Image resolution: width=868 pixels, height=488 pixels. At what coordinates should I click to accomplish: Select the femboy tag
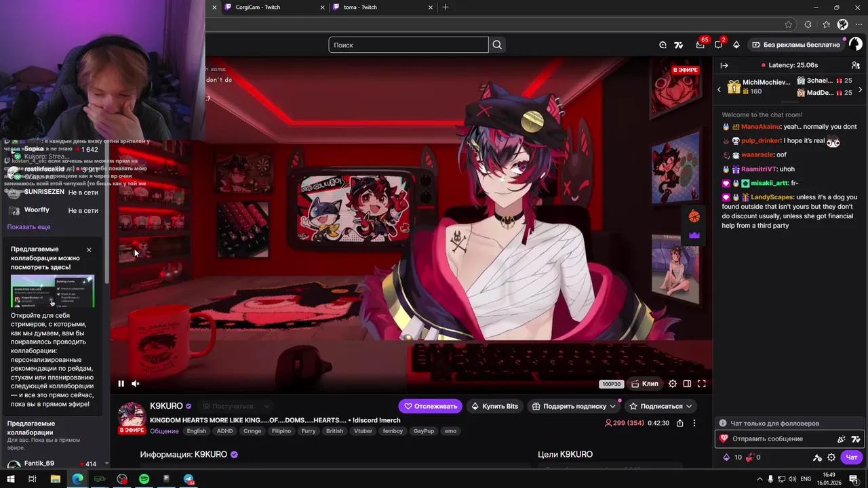[393, 431]
